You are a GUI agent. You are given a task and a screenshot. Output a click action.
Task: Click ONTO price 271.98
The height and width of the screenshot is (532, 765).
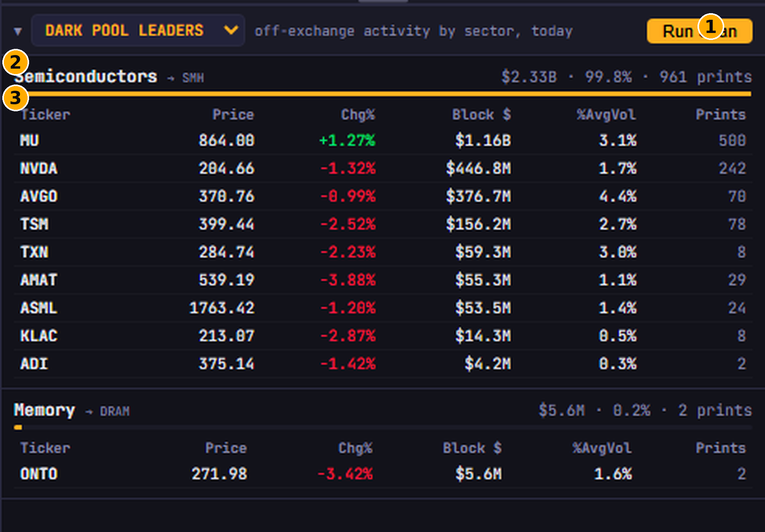point(220,474)
